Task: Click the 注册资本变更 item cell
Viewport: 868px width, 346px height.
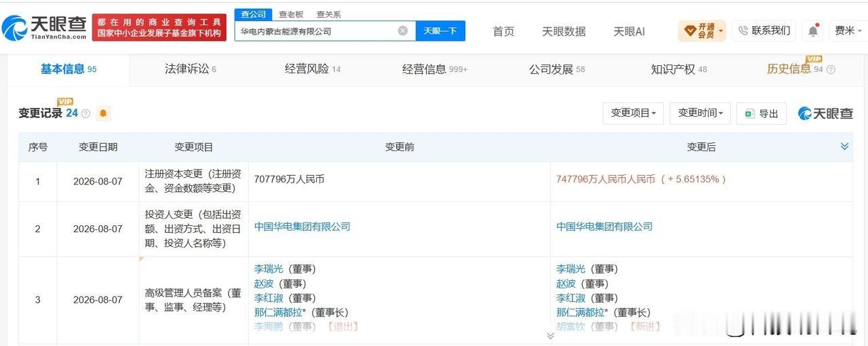Action: [x=194, y=181]
